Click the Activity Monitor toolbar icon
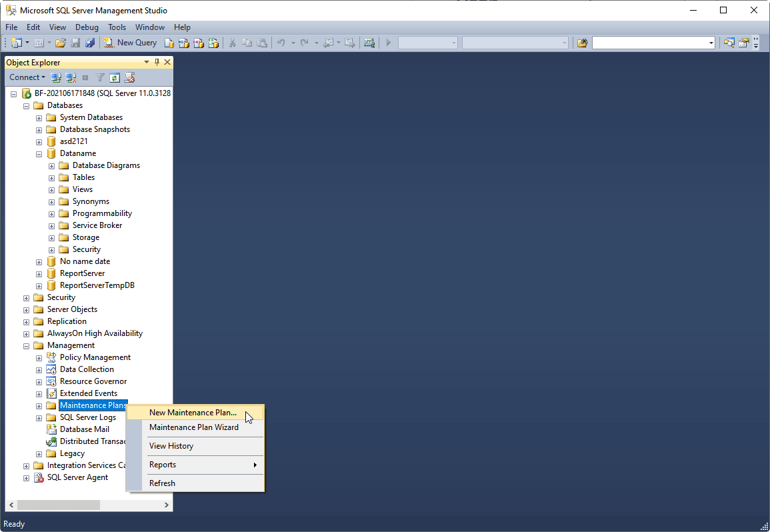 tap(369, 43)
